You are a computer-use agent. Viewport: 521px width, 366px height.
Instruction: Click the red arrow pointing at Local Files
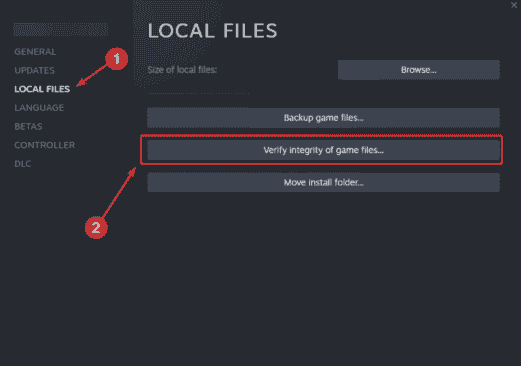point(91,76)
